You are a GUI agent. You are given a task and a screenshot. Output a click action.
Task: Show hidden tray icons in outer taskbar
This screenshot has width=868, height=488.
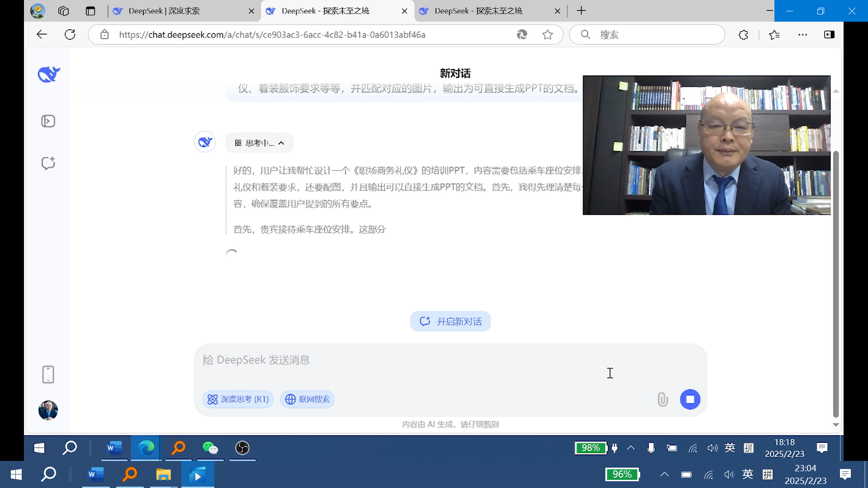664,474
